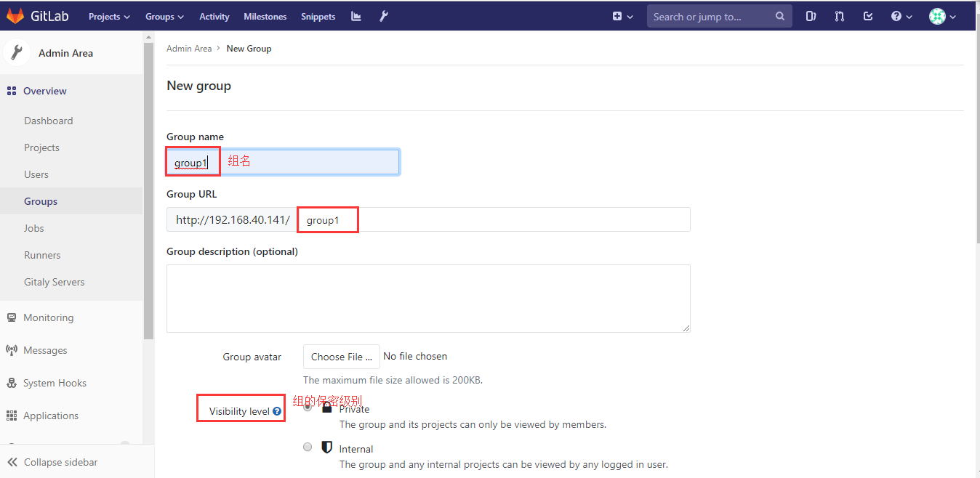Open the user avatar profile dropdown
Viewport: 980px width, 478px height.
[x=942, y=16]
